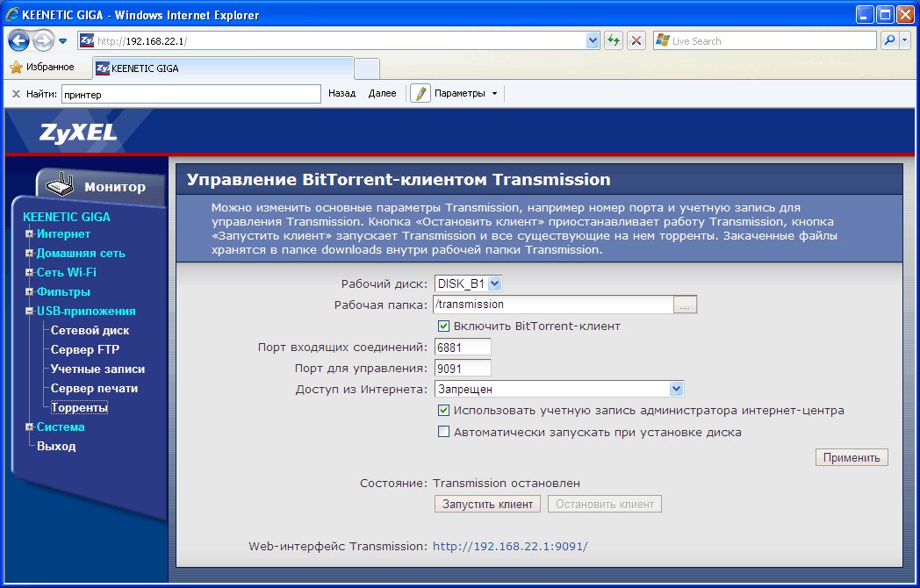Screen dimensions: 920x588
Task: Click the browser Back arrow button
Action: [x=18, y=40]
